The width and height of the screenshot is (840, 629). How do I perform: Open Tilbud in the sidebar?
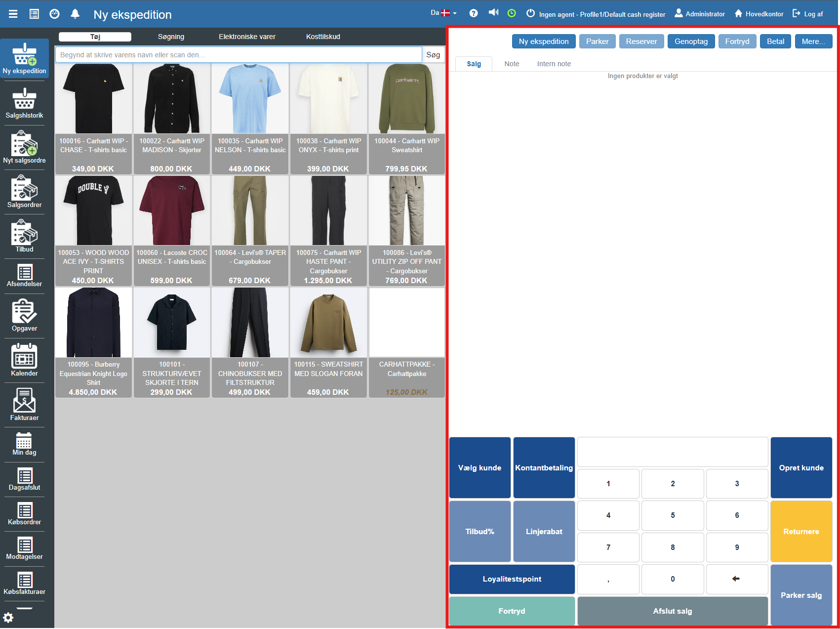click(25, 237)
